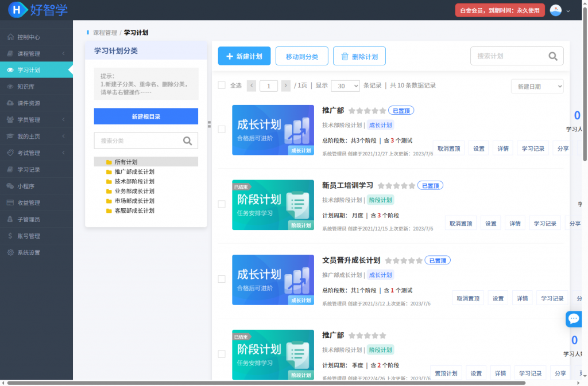Expand the 课程管理 sidebar submenu arrow

pyautogui.click(x=63, y=53)
